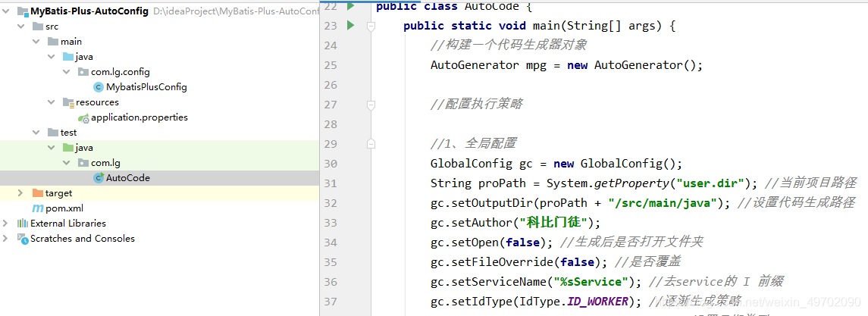Expand Scratches and Consoles node
The height and width of the screenshot is (316, 868).
[5, 239]
